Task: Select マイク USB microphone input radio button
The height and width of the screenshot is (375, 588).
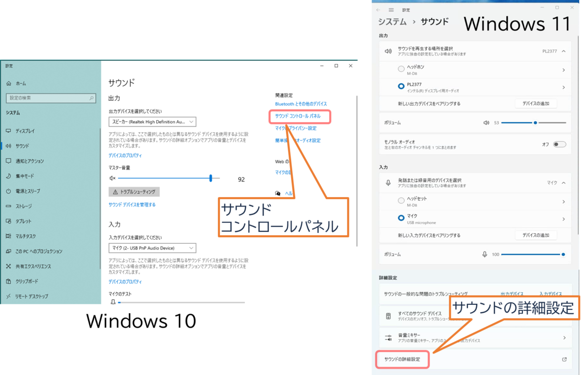Action: pyautogui.click(x=401, y=218)
